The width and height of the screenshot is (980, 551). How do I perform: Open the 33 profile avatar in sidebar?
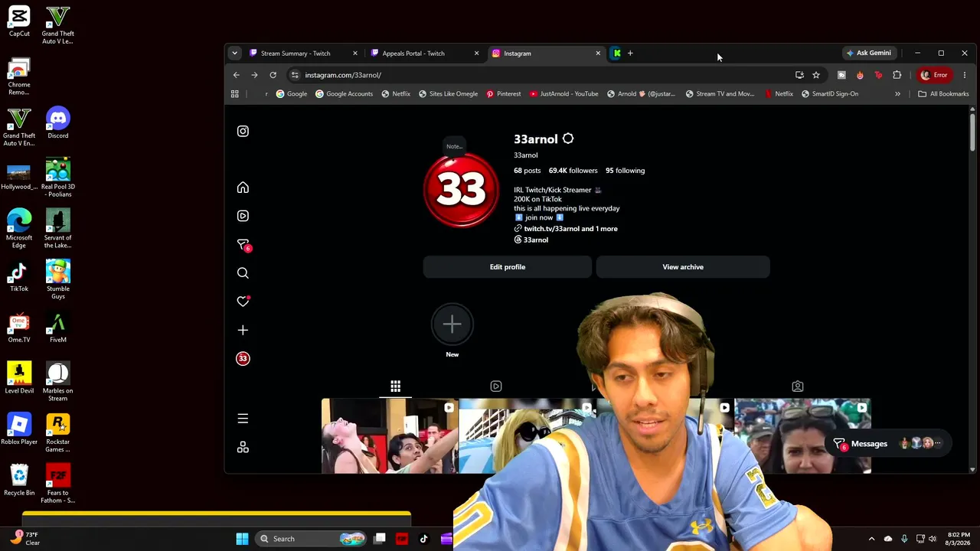[243, 358]
